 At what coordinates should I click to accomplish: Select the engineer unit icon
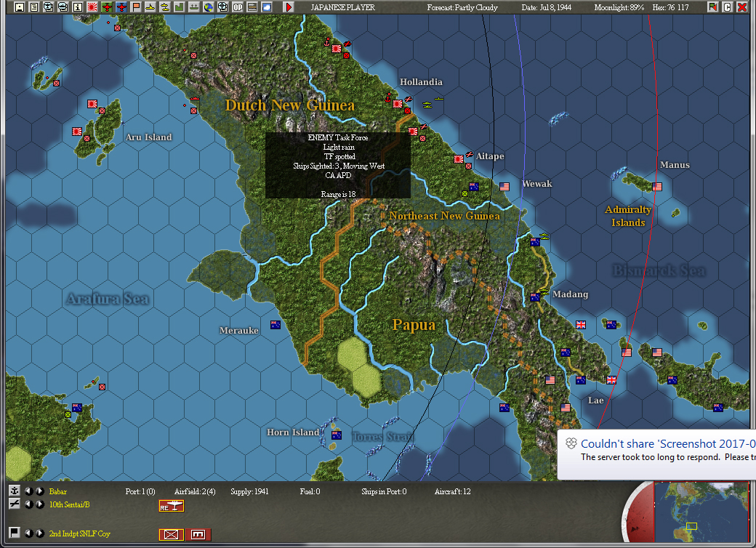(198, 534)
